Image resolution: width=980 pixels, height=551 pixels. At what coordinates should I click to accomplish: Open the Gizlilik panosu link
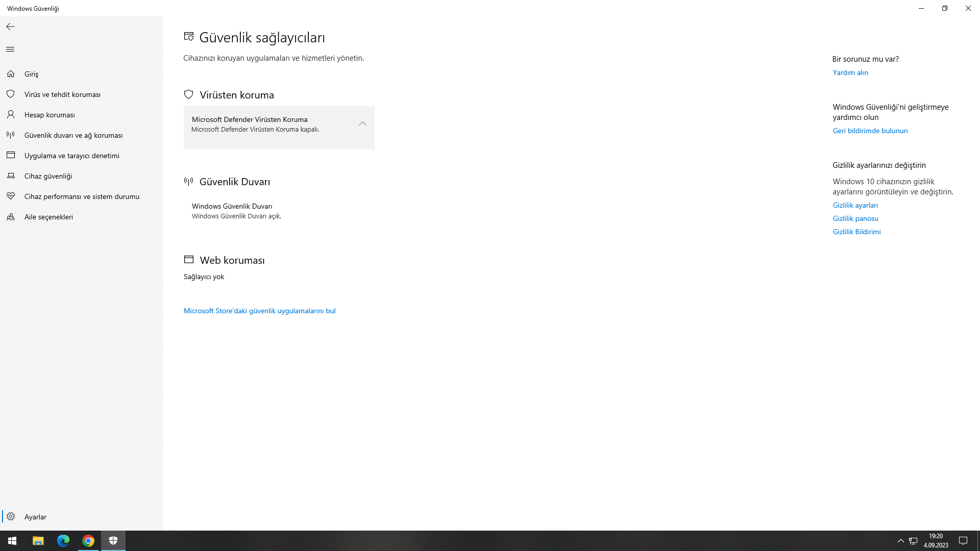[855, 218]
